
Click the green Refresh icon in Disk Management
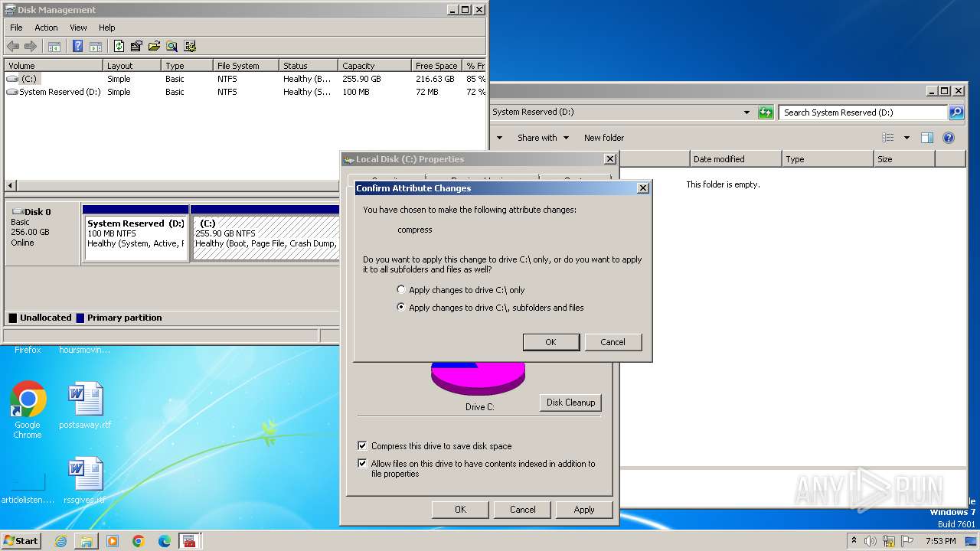coord(119,47)
